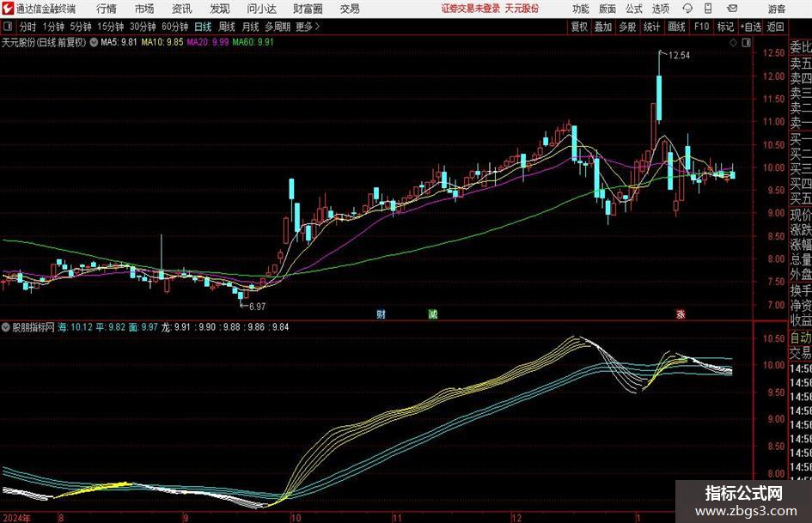Open the 选项 menu
The height and width of the screenshot is (523, 812).
coord(660,9)
